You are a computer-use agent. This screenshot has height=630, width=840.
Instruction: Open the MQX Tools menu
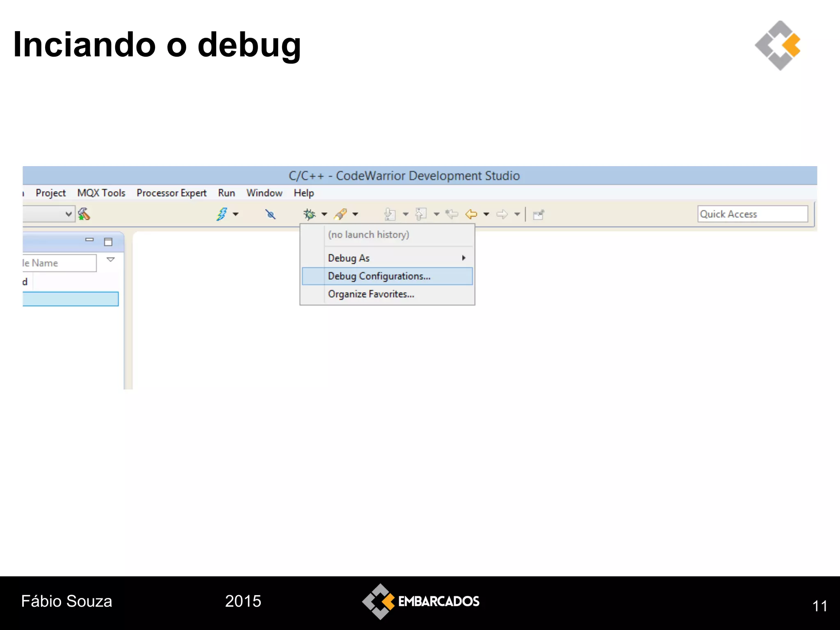point(101,193)
